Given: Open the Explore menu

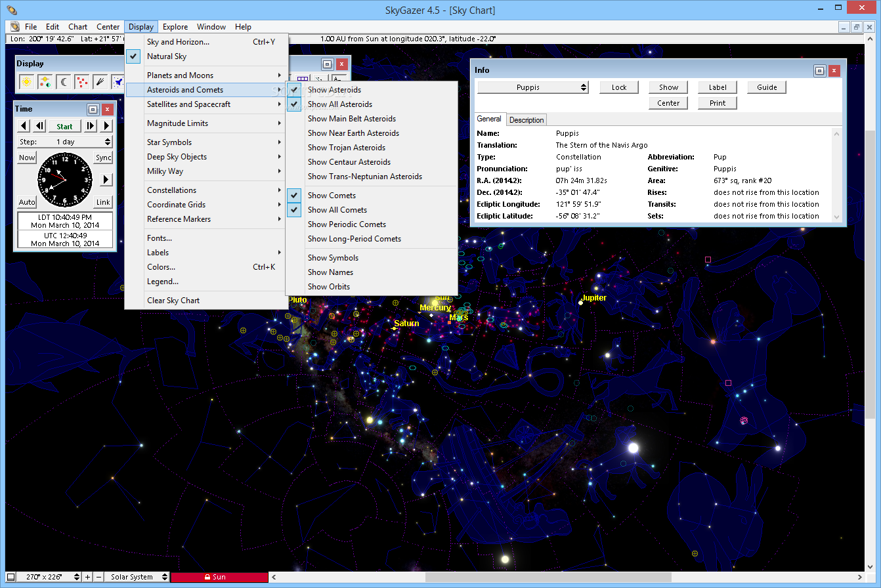Looking at the screenshot, I should (175, 27).
